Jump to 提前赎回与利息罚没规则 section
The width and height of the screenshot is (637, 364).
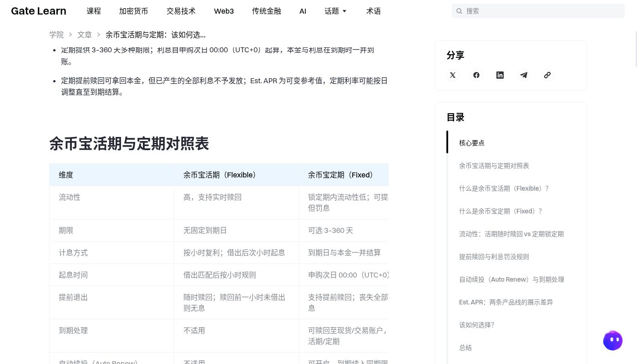pos(494,257)
